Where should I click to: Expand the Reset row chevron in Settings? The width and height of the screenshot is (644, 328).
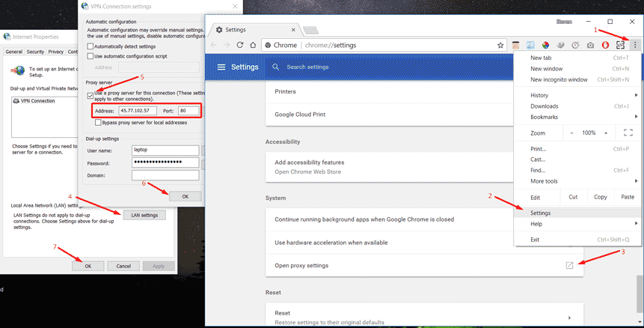[569, 318]
